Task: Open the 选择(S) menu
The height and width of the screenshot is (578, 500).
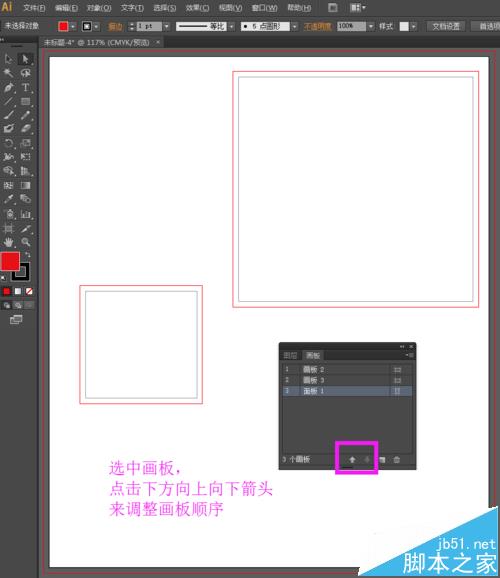Action: [x=164, y=8]
